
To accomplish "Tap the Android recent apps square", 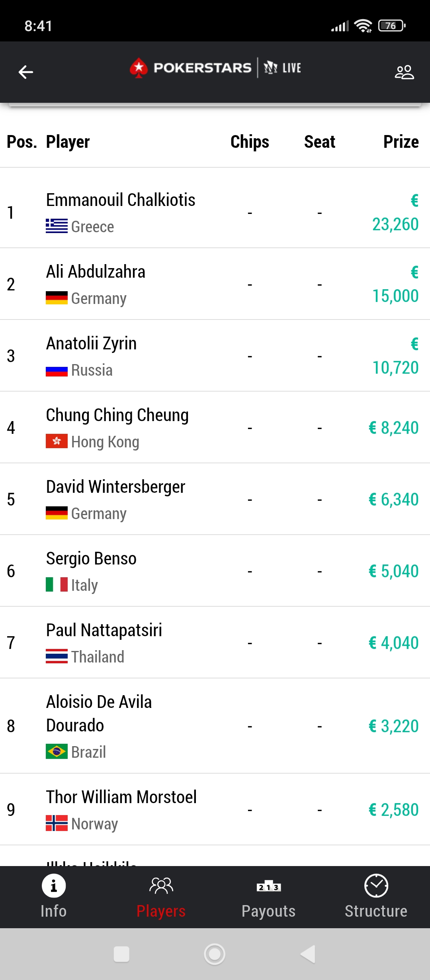I will point(121,954).
